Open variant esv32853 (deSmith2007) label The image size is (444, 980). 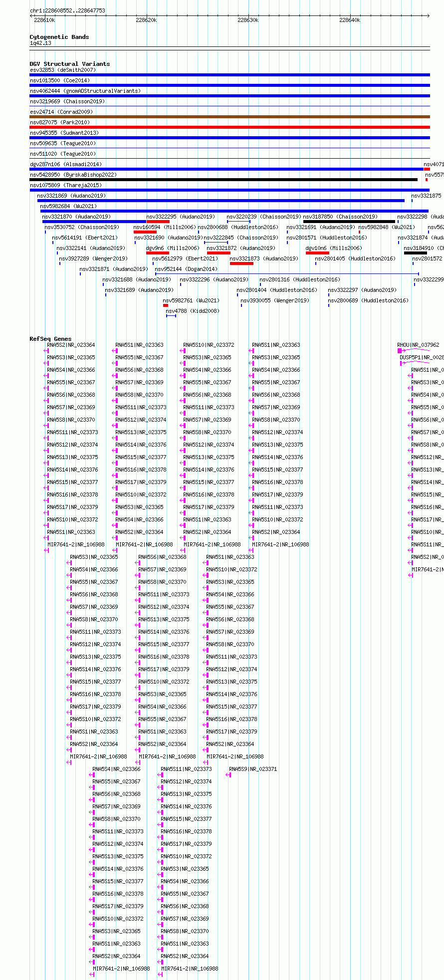(63, 70)
